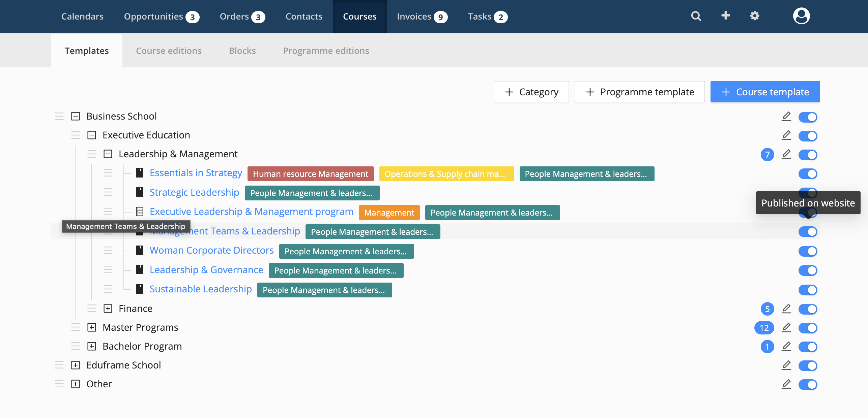Collapse the Leadership & Management category
This screenshot has width=868, height=419.
[x=108, y=154]
